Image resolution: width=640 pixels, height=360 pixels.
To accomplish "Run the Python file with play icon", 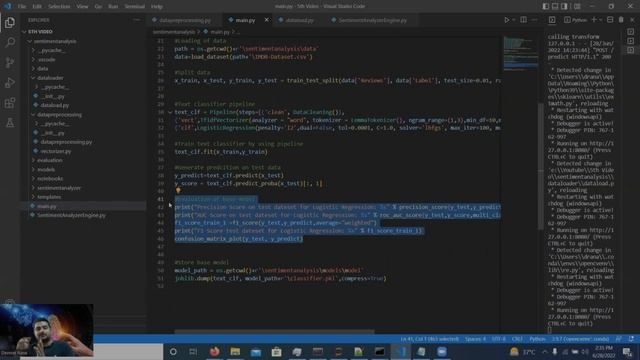I will (507, 20).
